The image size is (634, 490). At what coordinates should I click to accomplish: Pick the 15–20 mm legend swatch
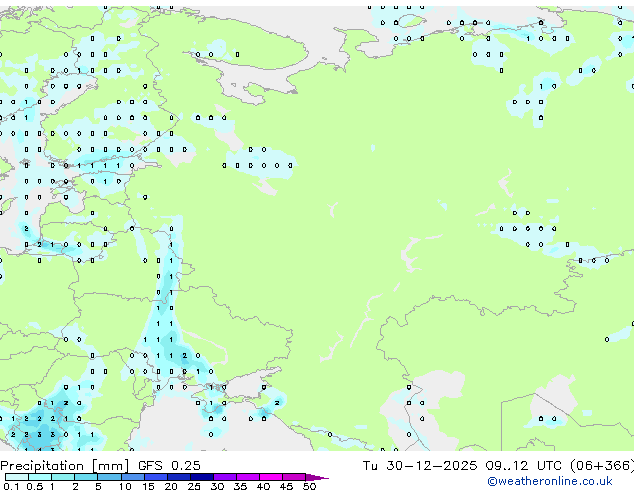pos(156,477)
